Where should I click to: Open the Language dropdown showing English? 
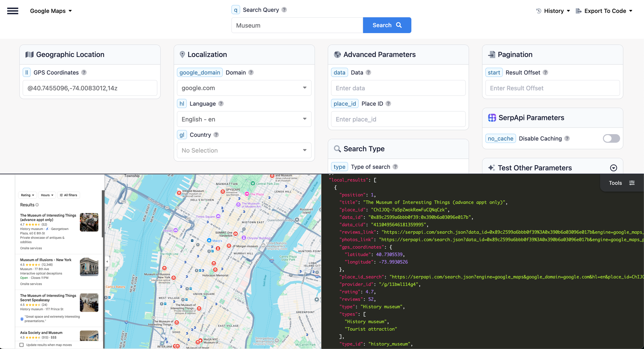[x=244, y=119]
